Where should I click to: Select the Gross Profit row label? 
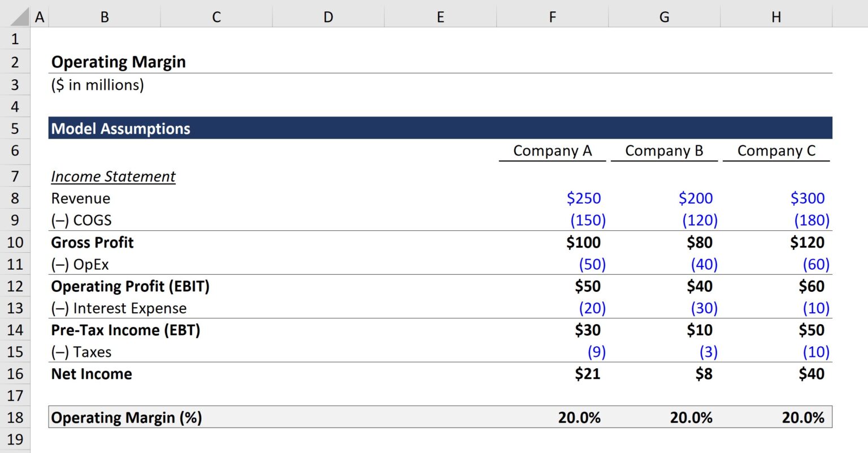92,242
